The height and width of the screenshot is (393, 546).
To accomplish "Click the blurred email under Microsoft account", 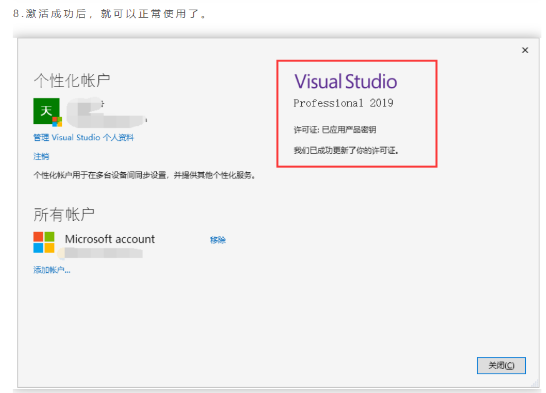I will pos(100,253).
